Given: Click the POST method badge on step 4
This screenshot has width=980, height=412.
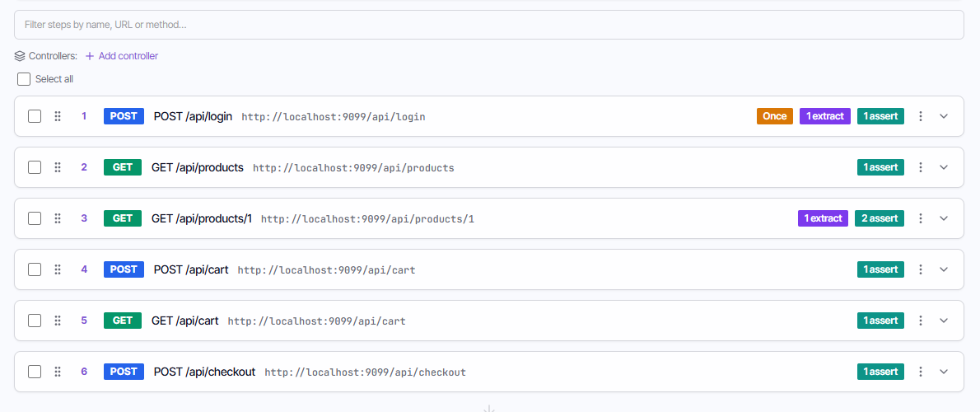Looking at the screenshot, I should pyautogui.click(x=124, y=269).
